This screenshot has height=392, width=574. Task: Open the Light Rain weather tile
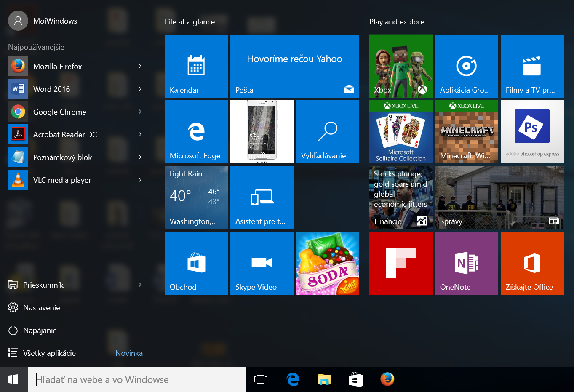[x=196, y=197]
